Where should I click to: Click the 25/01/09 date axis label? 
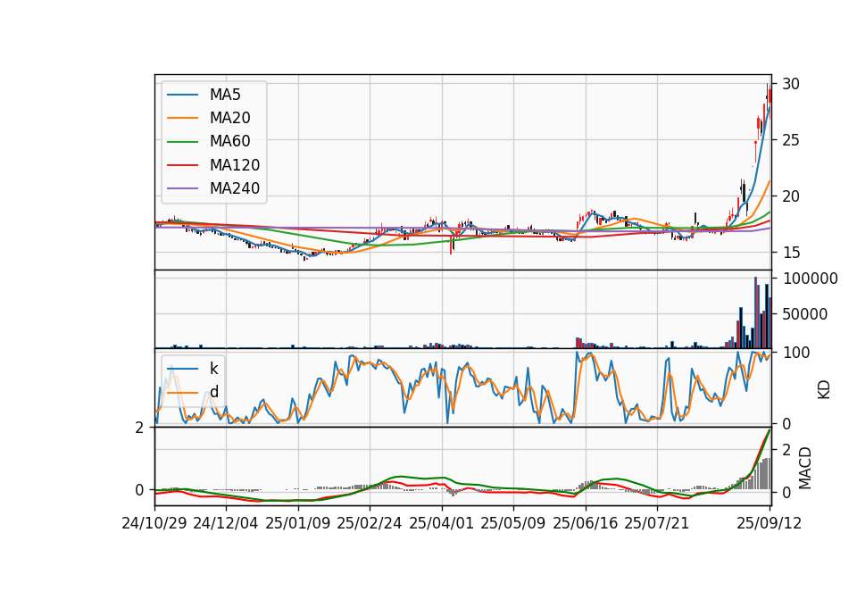pyautogui.click(x=298, y=524)
